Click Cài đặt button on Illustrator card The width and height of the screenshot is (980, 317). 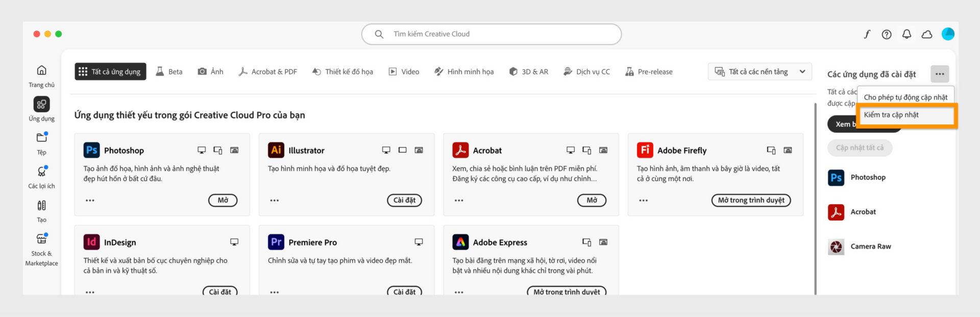click(404, 200)
